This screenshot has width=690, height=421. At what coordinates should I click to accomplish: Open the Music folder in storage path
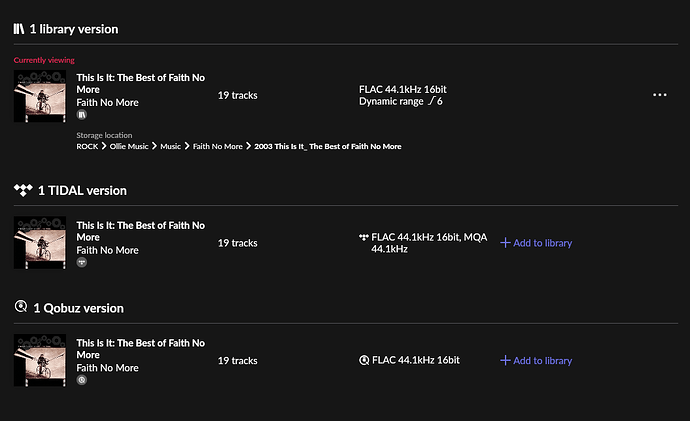(170, 146)
